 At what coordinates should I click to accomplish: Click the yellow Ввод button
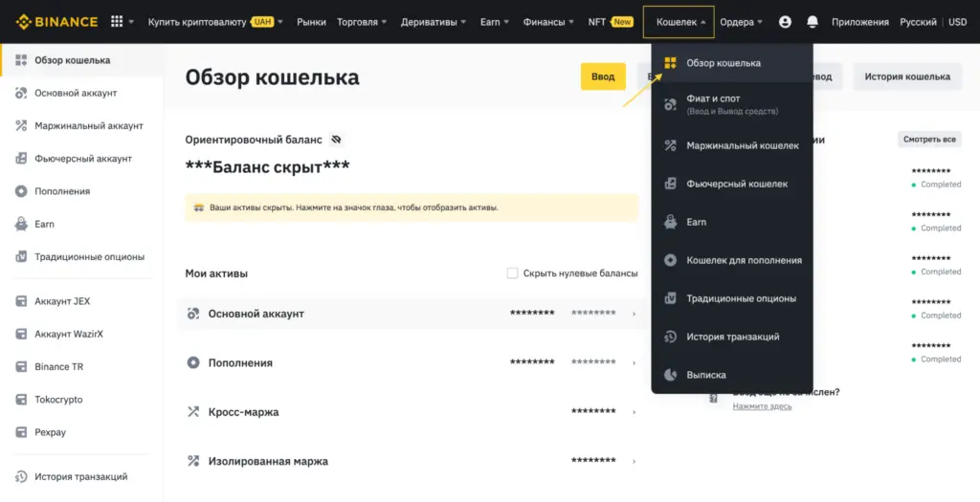(x=603, y=76)
